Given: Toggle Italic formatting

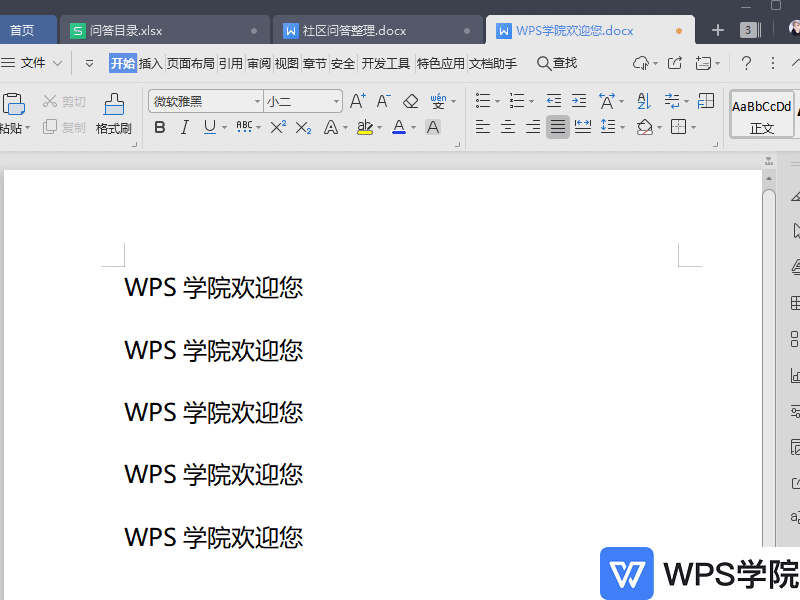Looking at the screenshot, I should click(185, 127).
